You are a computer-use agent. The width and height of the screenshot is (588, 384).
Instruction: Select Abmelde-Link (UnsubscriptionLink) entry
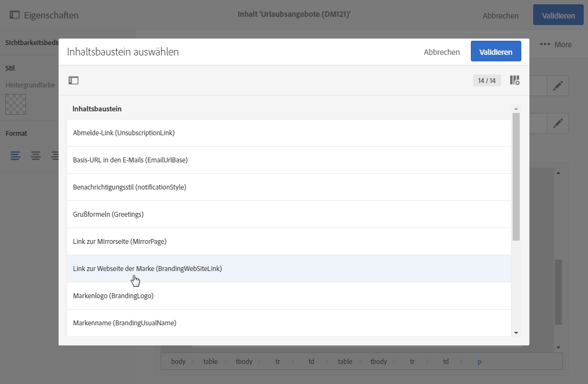pos(124,133)
